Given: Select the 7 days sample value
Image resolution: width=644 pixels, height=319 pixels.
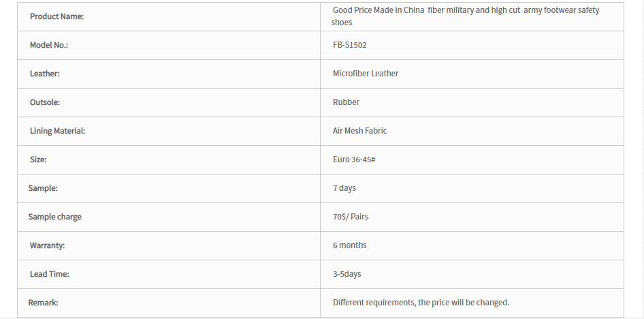Looking at the screenshot, I should tap(344, 188).
